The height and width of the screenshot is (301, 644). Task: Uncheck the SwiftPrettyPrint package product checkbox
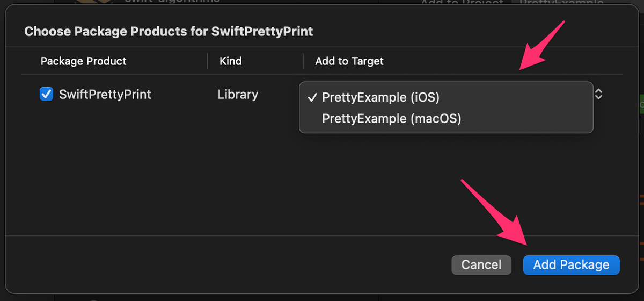(46, 95)
